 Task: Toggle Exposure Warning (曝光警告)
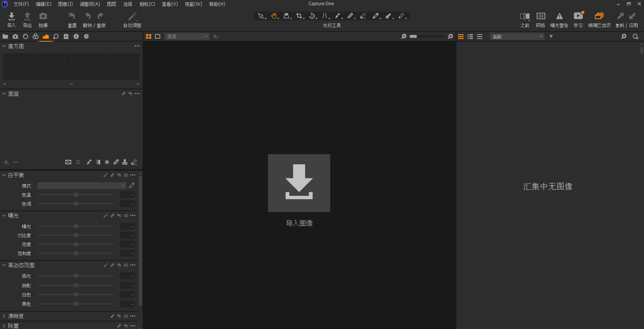tap(559, 16)
